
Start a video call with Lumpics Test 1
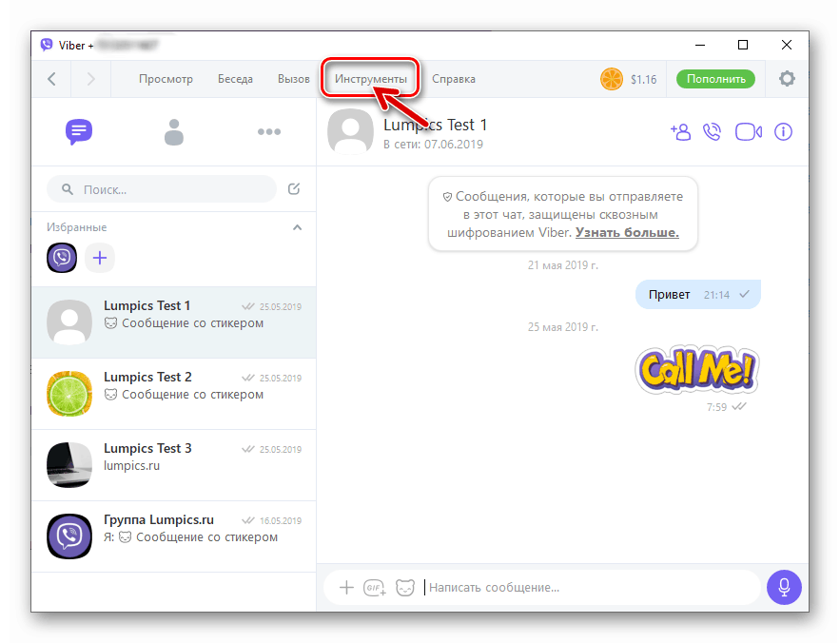pyautogui.click(x=748, y=132)
